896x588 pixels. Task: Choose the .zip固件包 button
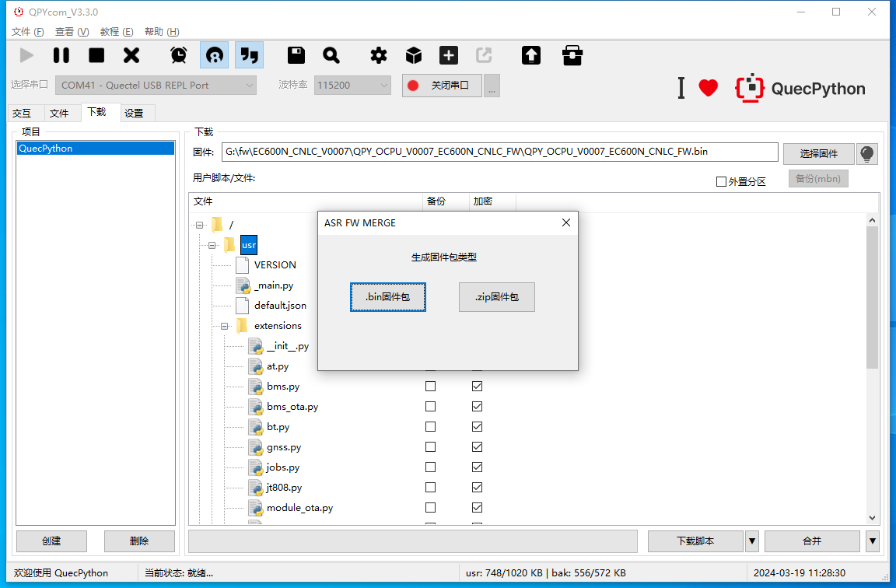coord(496,297)
